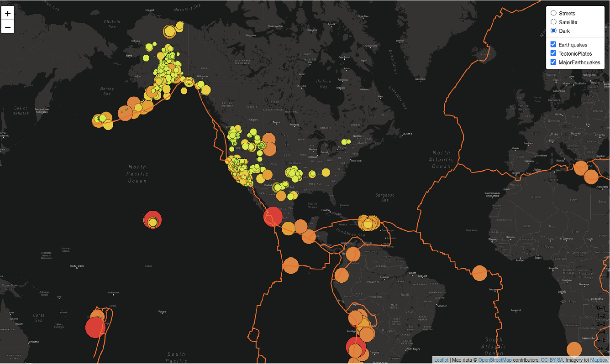This screenshot has width=610, height=364.
Task: Zoom out using the minus button
Action: (7, 27)
